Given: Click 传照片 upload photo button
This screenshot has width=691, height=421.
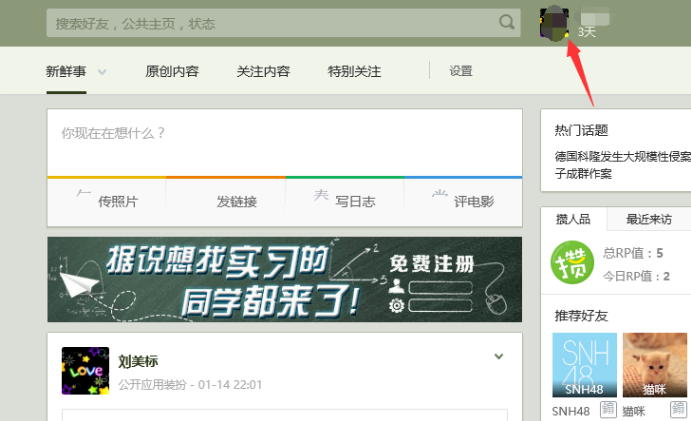Looking at the screenshot, I should 107,202.
